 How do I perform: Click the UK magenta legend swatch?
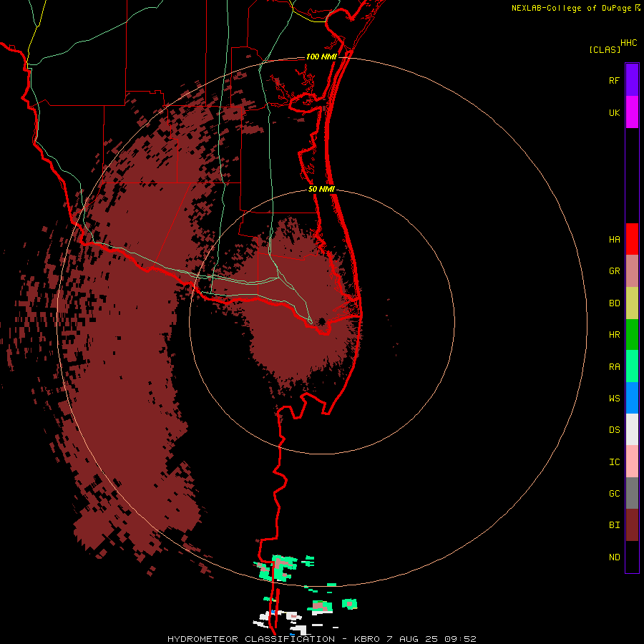[632, 112]
